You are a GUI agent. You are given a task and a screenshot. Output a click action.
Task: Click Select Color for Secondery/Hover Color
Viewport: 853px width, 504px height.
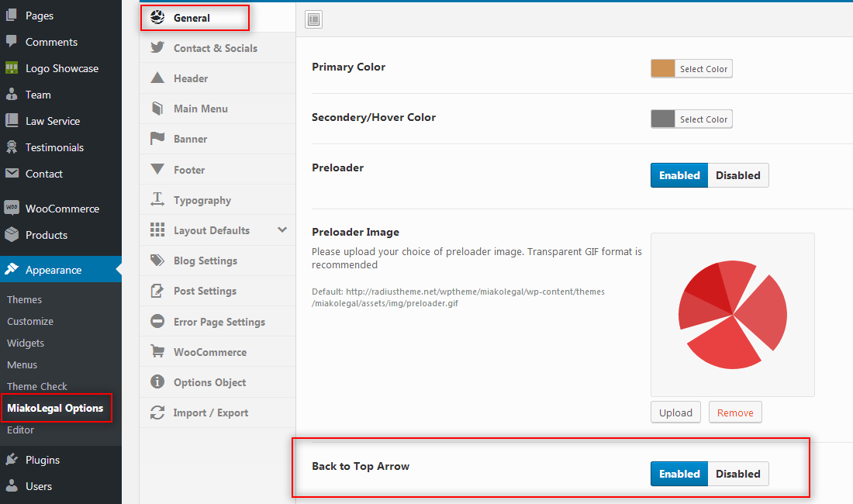(x=703, y=119)
